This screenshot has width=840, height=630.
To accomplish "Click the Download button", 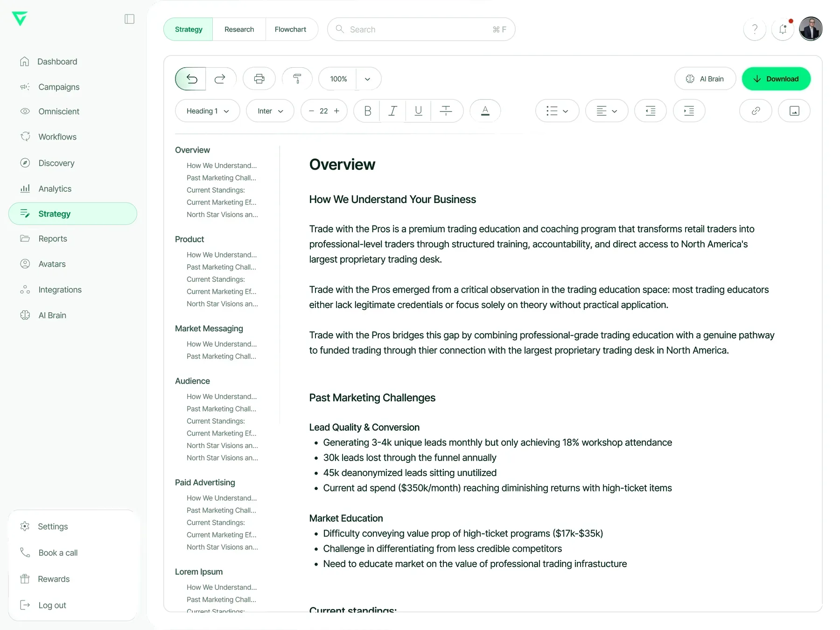I will pyautogui.click(x=776, y=79).
